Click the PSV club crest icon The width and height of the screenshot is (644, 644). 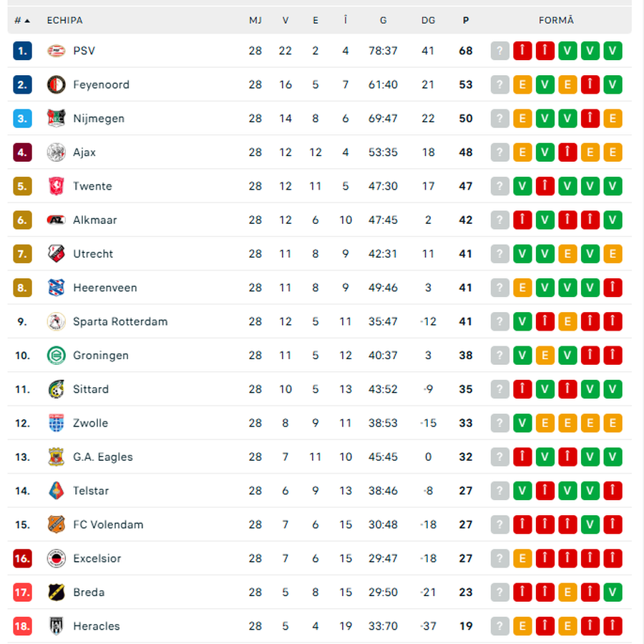pos(56,51)
